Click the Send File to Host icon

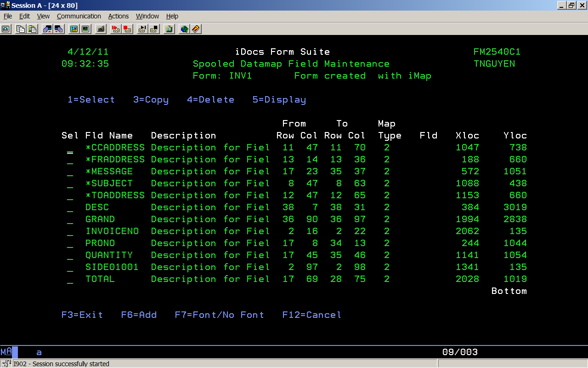click(47, 29)
